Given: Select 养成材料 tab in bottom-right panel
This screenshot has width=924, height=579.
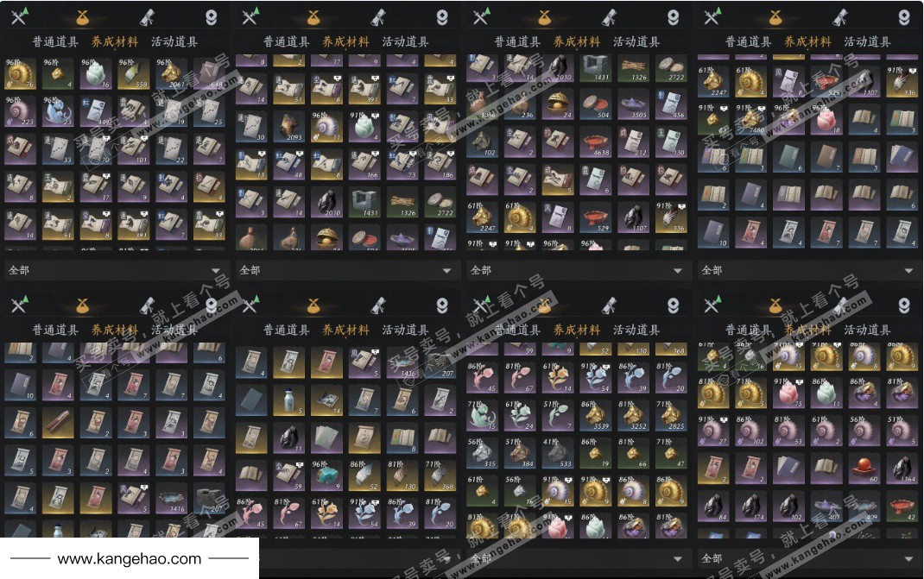Looking at the screenshot, I should click(807, 330).
